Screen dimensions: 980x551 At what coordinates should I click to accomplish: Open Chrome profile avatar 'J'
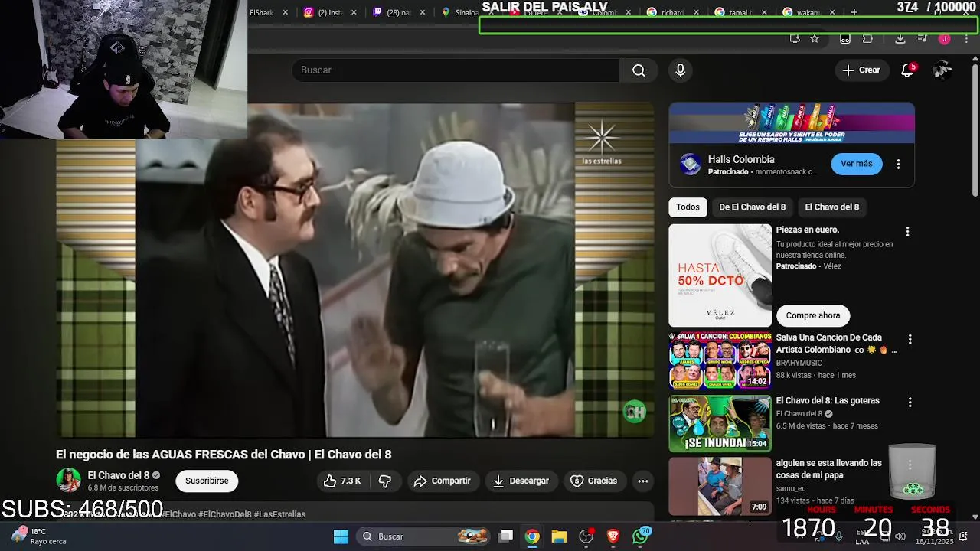click(944, 38)
